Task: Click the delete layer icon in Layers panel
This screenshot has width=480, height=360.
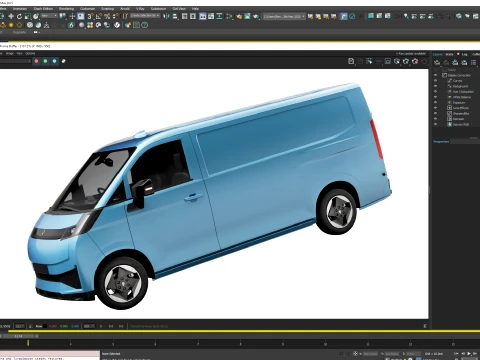Action: (x=446, y=62)
